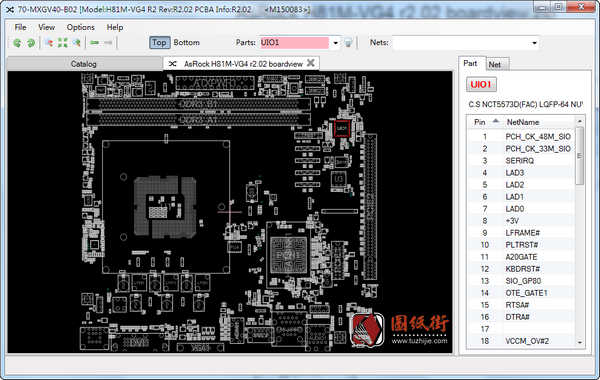Screen dimensions: 600x380
Task: Click the red UIO1 part button
Action: [481, 85]
